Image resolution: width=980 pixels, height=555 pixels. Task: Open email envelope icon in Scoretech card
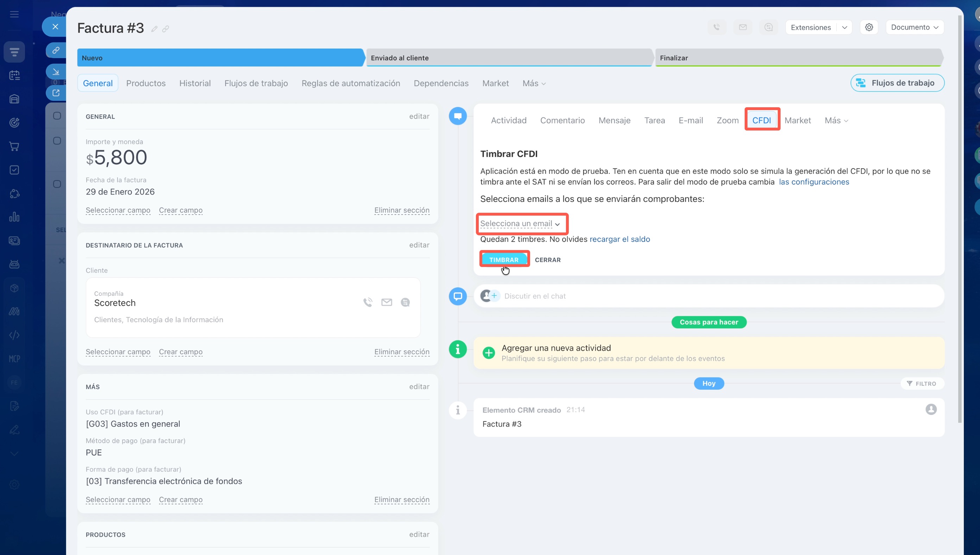tap(387, 302)
